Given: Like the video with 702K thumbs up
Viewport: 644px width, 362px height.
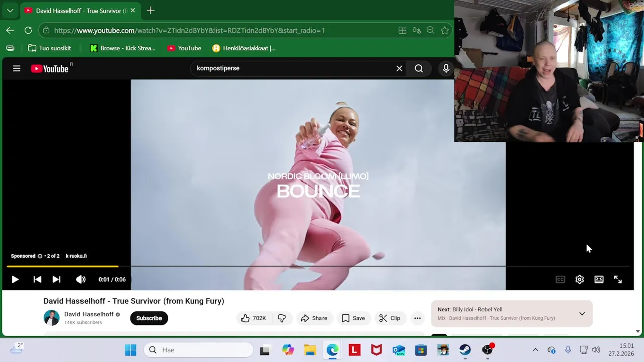Looking at the screenshot, I should (253, 318).
